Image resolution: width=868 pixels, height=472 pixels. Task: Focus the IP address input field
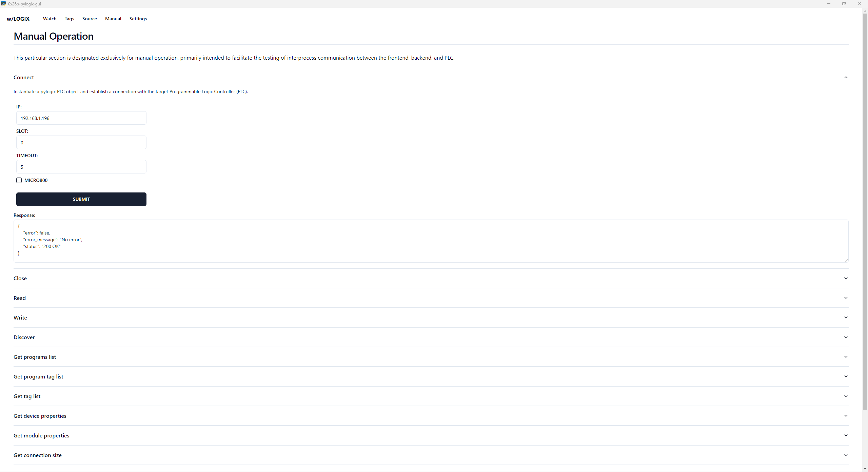[x=81, y=118]
